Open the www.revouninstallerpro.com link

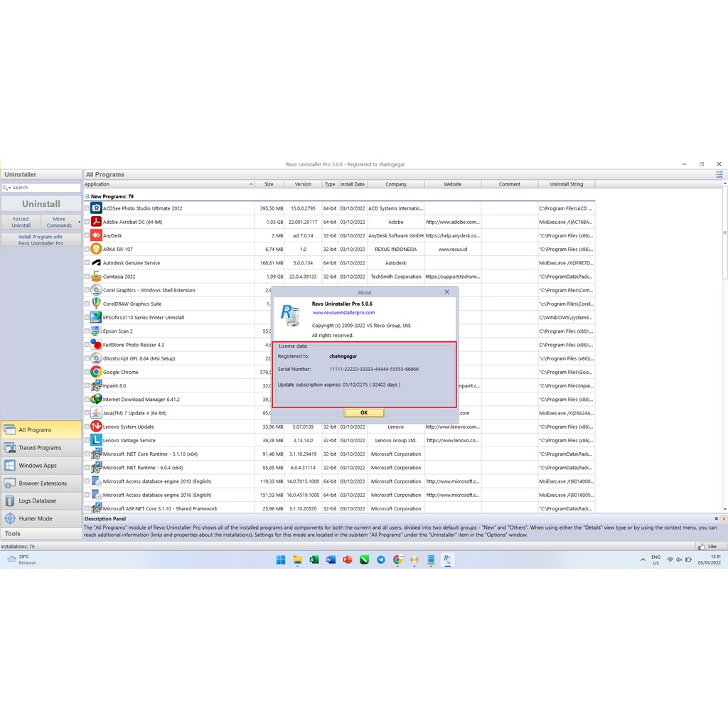tap(343, 313)
